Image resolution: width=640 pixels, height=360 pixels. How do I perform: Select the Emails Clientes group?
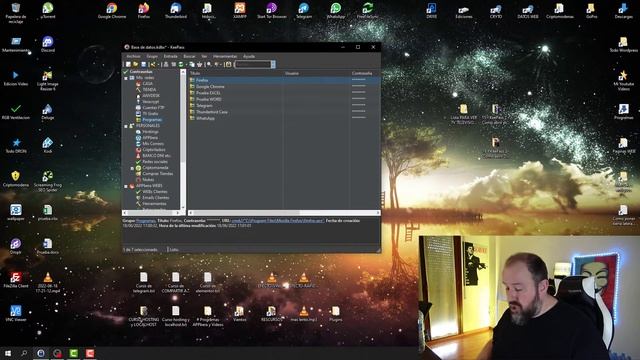click(x=156, y=198)
